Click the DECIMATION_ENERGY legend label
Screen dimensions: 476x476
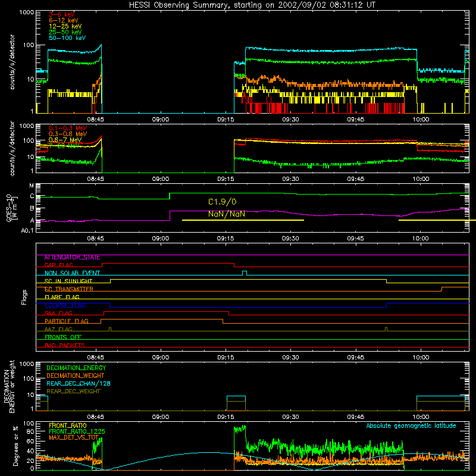coord(76,368)
